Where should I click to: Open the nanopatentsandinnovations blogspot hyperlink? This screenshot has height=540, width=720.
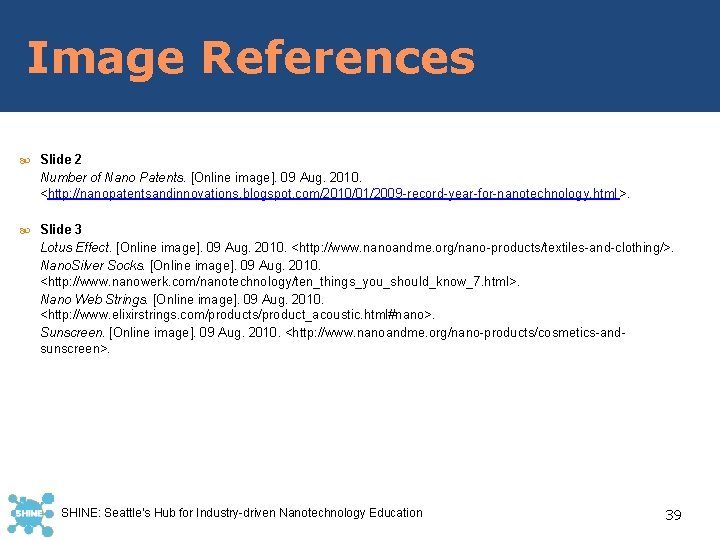pos(333,194)
